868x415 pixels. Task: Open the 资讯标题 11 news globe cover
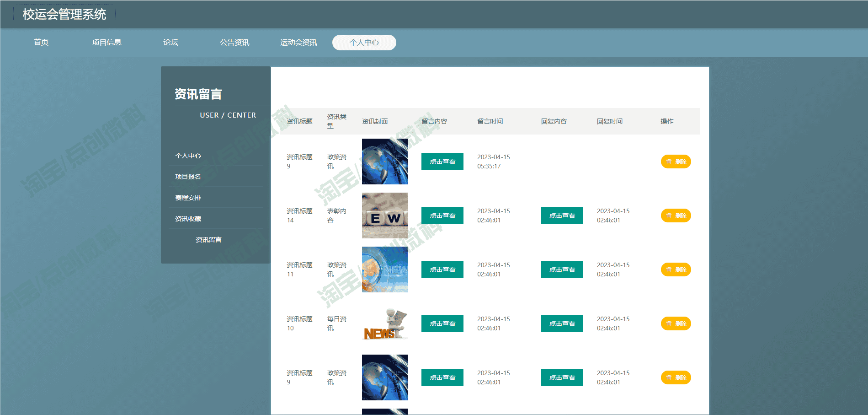(385, 269)
